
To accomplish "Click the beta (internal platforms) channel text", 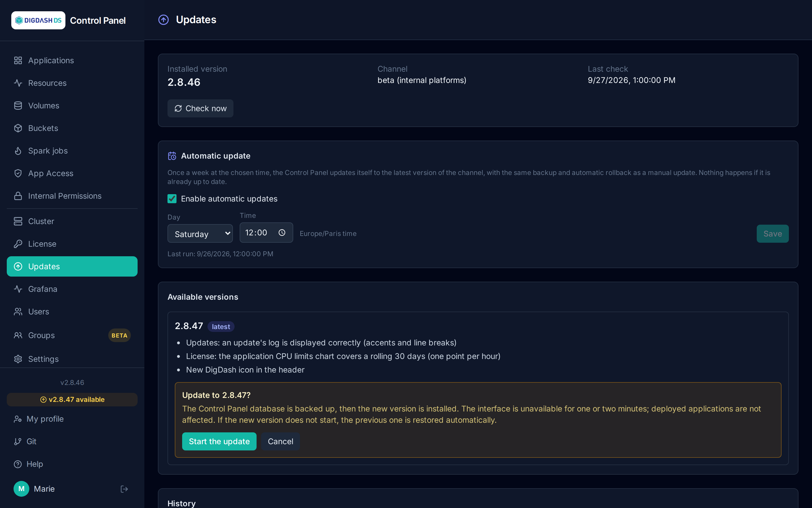I will [422, 80].
